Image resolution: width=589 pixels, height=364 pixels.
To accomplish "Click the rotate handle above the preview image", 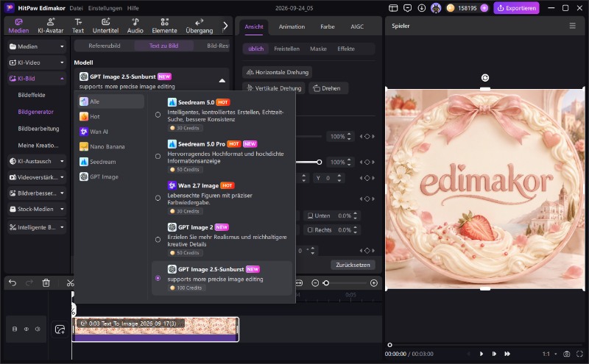I will [x=485, y=78].
